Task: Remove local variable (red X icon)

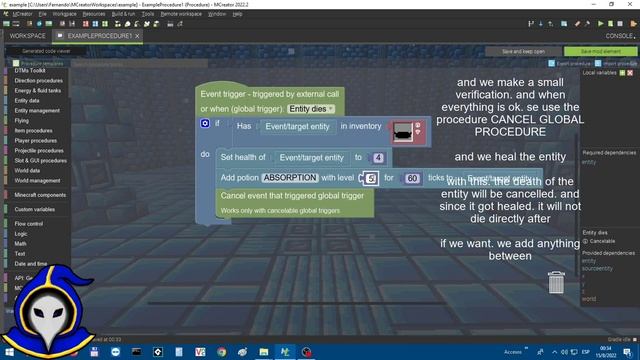Action: point(630,73)
